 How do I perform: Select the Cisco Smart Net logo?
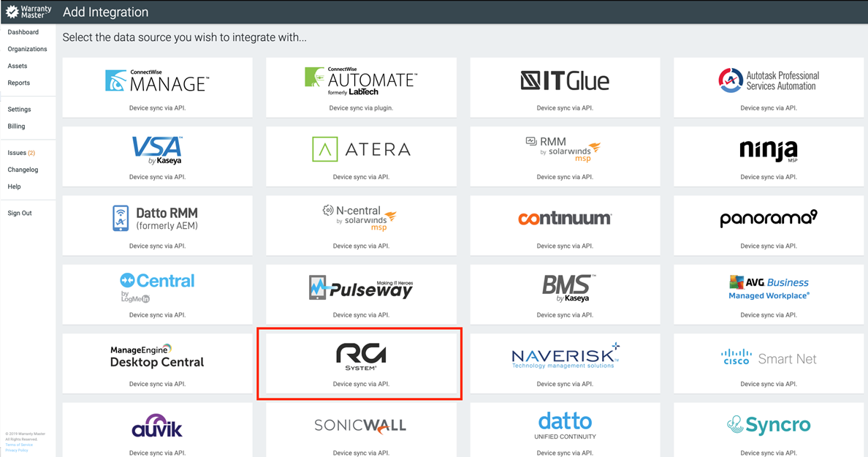click(768, 358)
